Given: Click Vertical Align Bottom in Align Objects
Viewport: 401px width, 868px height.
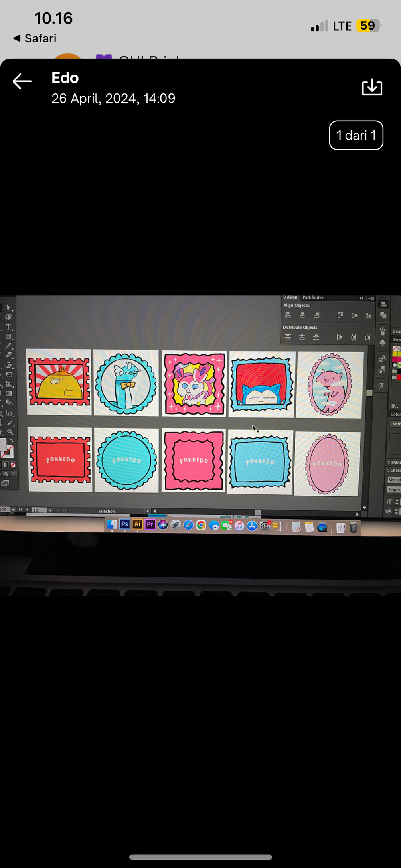Looking at the screenshot, I should click(368, 316).
